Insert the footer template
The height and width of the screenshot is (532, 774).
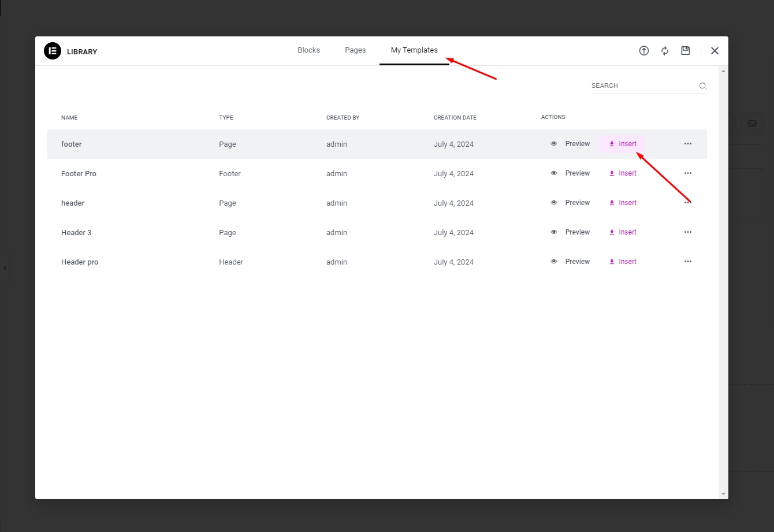[623, 144]
